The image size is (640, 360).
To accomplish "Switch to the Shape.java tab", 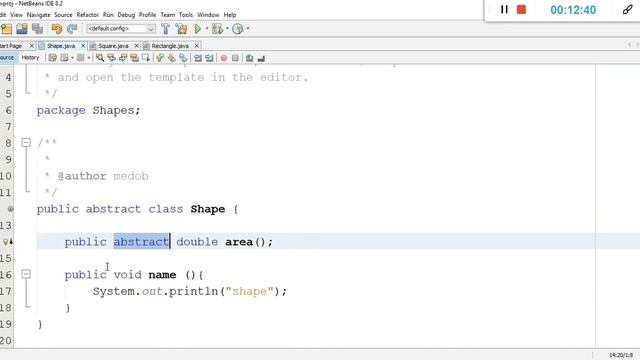I will coord(61,46).
